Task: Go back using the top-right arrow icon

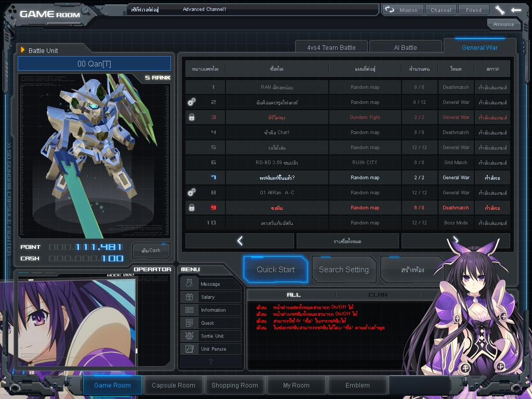Action: click(x=516, y=10)
